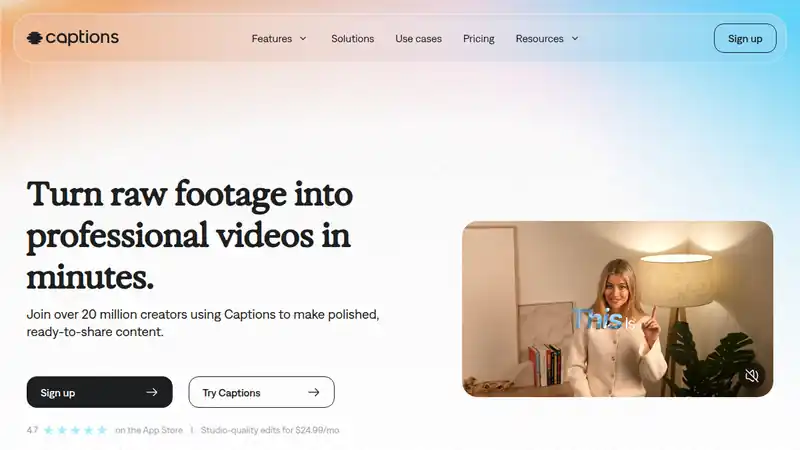The height and width of the screenshot is (450, 800).
Task: Expand the Resources dropdown chevron
Action: point(575,39)
